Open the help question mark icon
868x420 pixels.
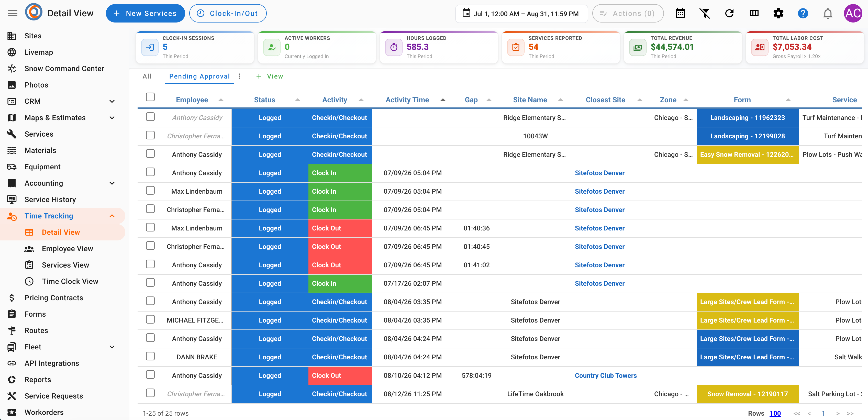pos(803,14)
